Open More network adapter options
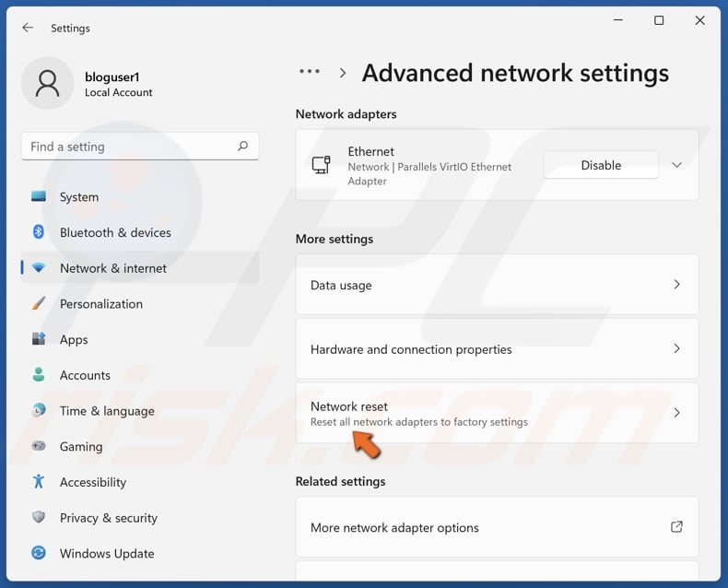The width and height of the screenshot is (728, 588). (x=497, y=526)
